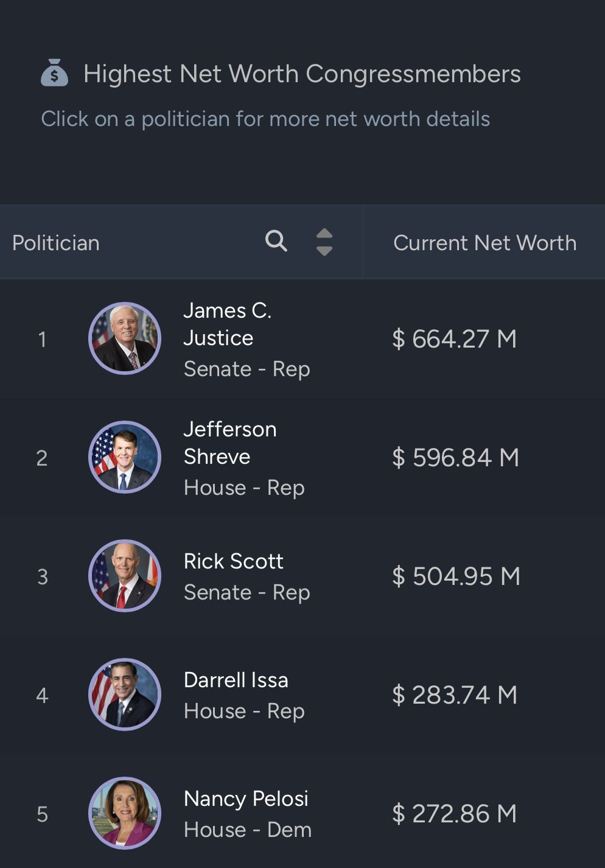The image size is (605, 868).
Task: Open the politician search magnifier
Action: [276, 241]
